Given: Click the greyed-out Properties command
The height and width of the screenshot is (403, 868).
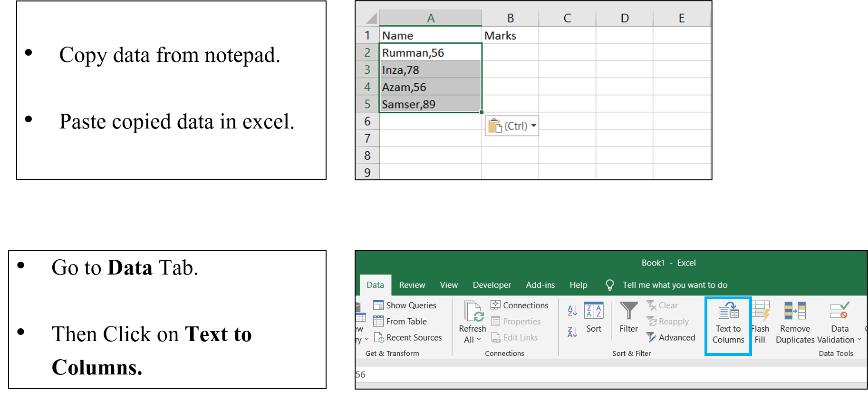Looking at the screenshot, I should click(516, 322).
